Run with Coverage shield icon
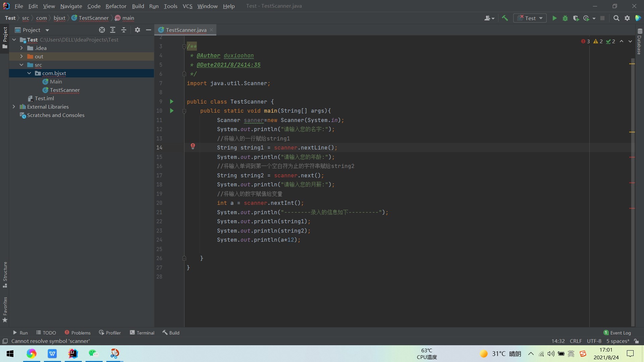The height and width of the screenshot is (362, 644). pyautogui.click(x=576, y=18)
